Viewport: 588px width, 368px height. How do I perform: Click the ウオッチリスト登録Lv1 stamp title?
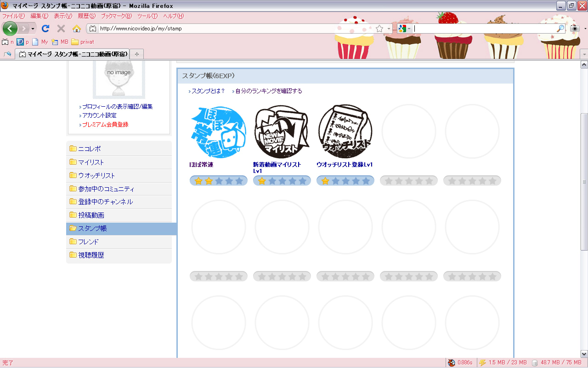(345, 165)
